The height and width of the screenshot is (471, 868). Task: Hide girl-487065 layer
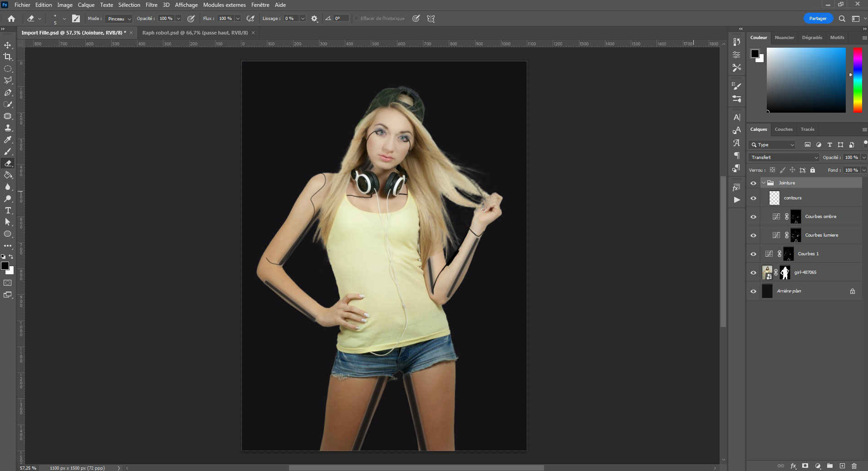pos(754,273)
